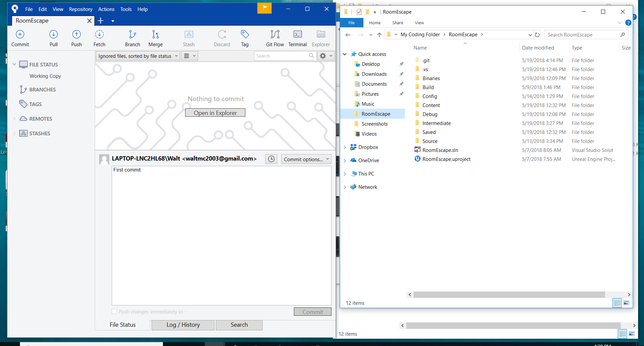Open the Actions menu
Screen dimensions: 644x346
(106, 9)
